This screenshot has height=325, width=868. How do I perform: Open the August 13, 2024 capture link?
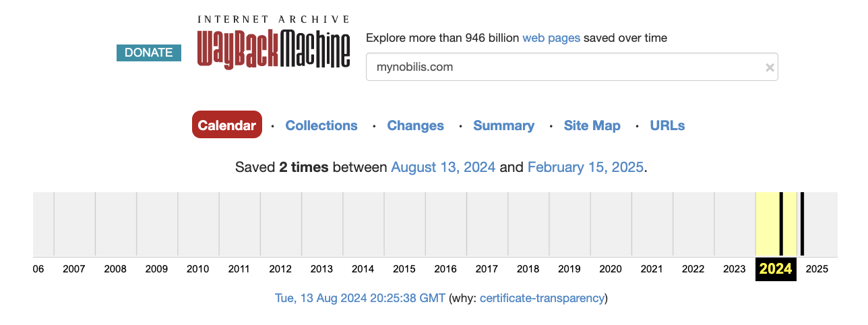[x=443, y=167]
